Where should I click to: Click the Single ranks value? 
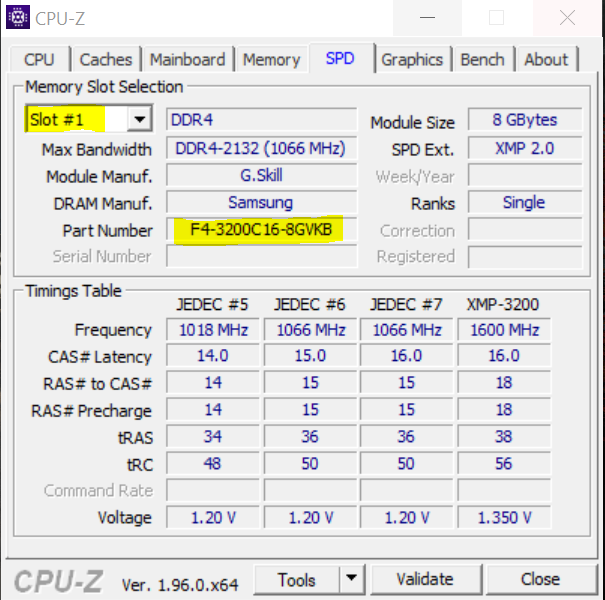(525, 203)
